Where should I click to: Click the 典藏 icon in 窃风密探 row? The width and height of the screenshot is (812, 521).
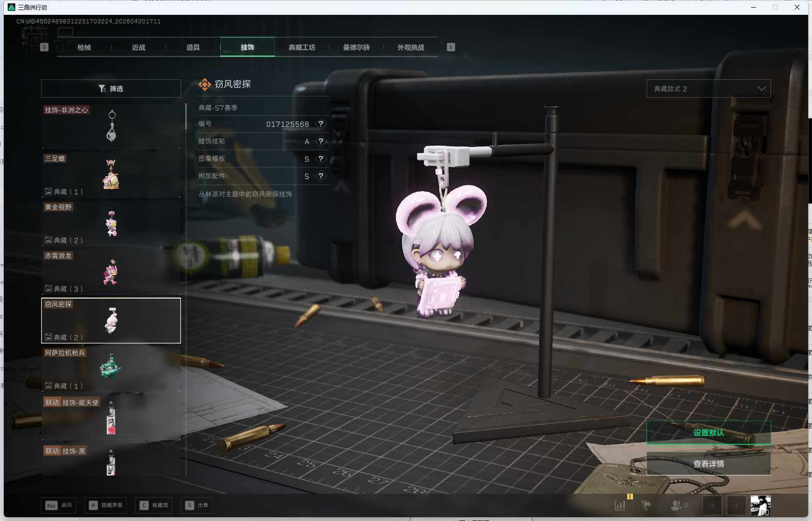pos(48,337)
